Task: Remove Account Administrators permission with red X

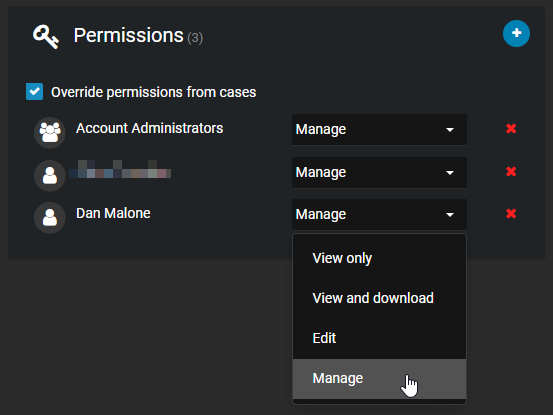Action: (511, 129)
